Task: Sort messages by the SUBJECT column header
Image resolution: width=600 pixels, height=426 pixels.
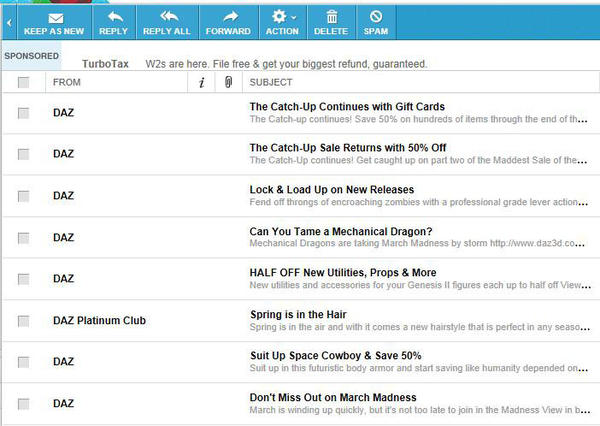Action: 271,82
